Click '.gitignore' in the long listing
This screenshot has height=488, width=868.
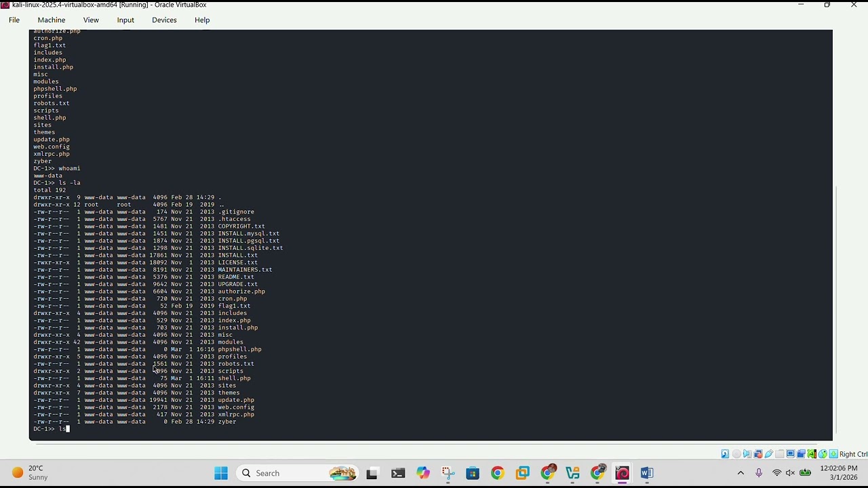pos(236,211)
